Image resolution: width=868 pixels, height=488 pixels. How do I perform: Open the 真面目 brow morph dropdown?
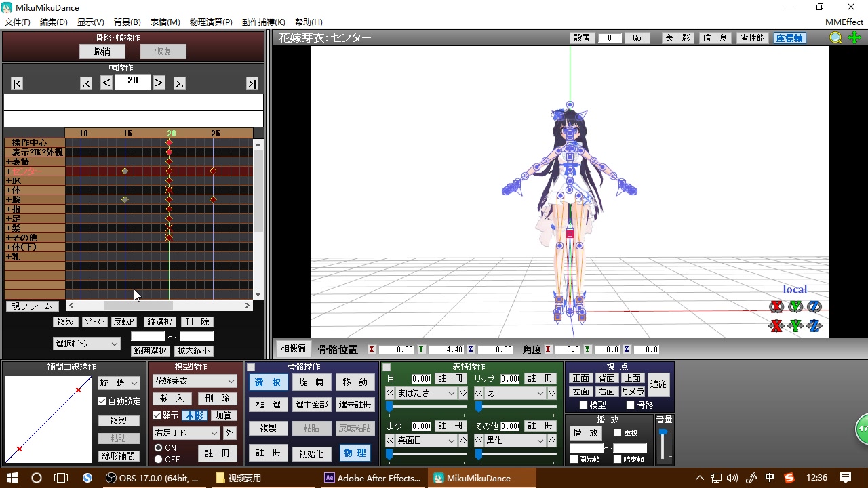[426, 441]
